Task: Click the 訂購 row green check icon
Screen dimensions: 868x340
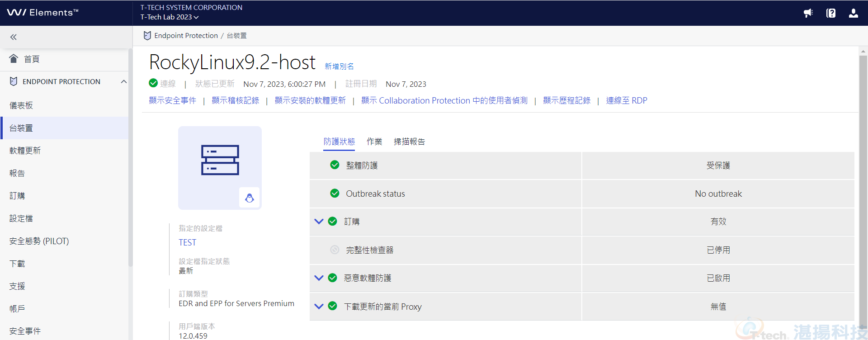Action: tap(332, 222)
